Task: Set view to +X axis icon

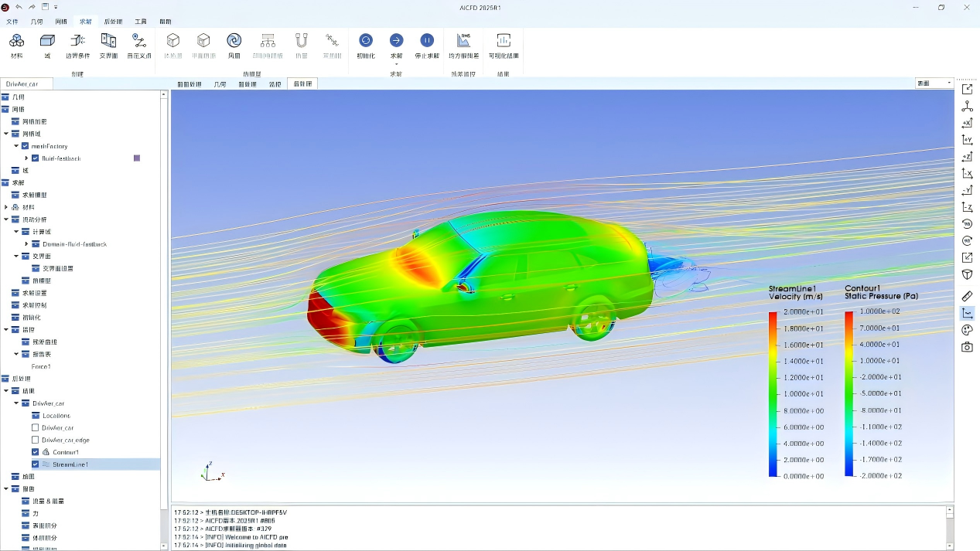Action: point(967,123)
